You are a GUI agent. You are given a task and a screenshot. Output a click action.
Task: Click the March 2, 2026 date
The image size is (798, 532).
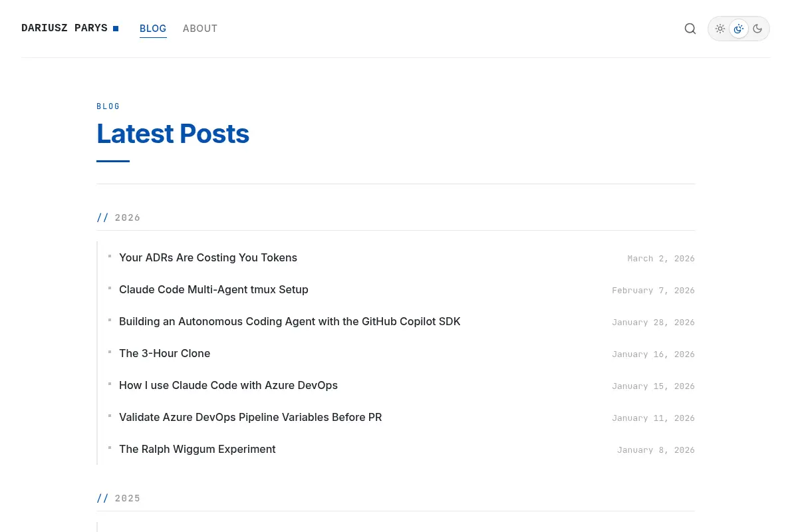661,259
